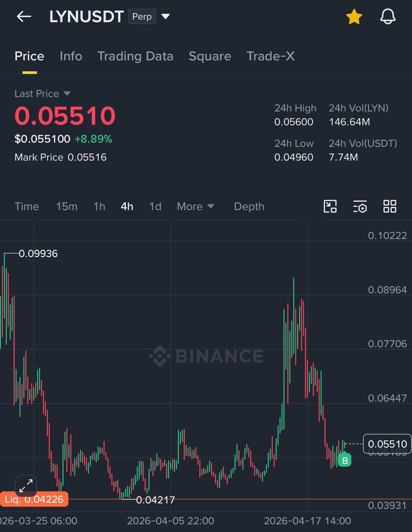Click the 0.06447 price axis label

pyautogui.click(x=387, y=398)
